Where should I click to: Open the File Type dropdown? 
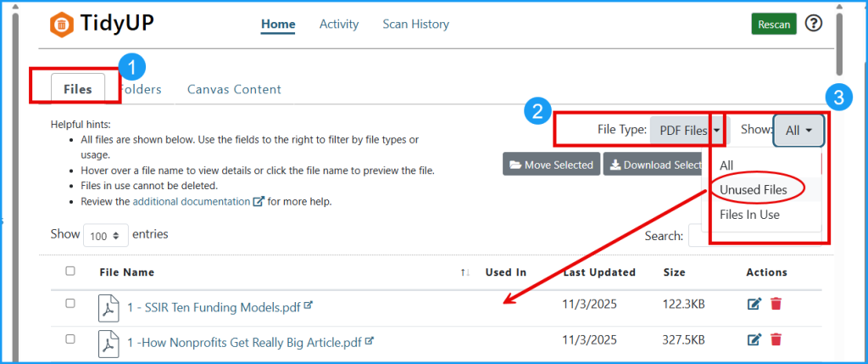pos(686,131)
